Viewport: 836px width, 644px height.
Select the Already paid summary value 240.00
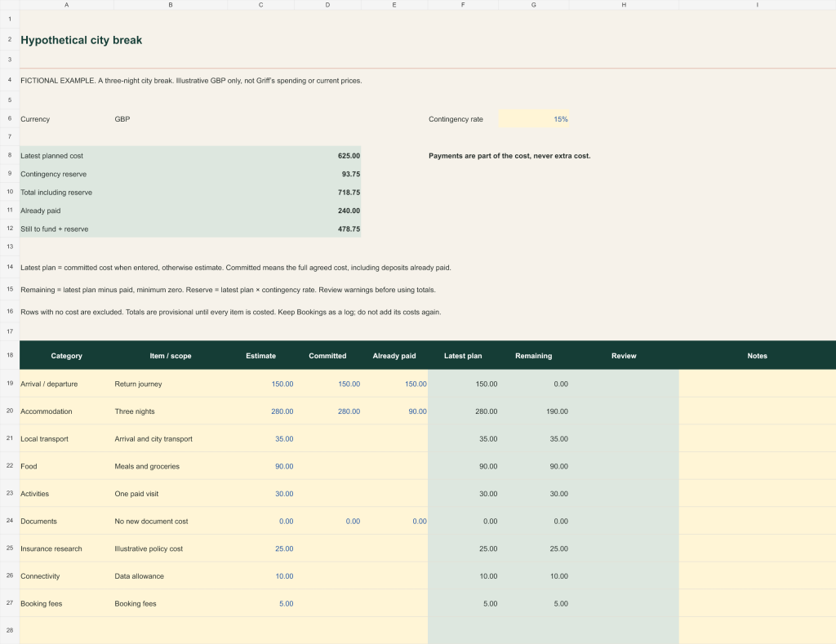click(349, 211)
